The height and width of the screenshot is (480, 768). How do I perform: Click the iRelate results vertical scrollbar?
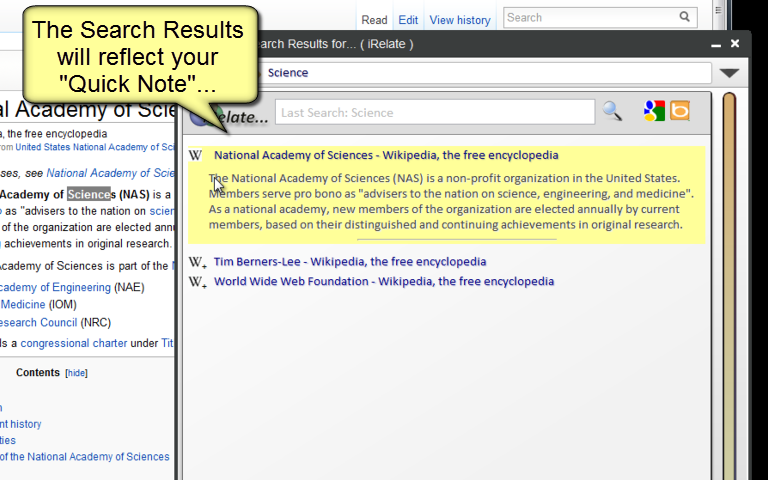729,284
